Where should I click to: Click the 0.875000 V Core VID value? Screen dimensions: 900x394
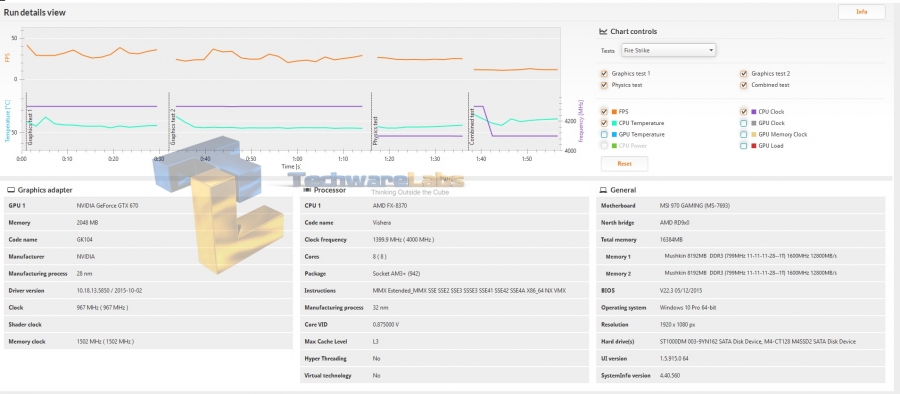point(386,325)
